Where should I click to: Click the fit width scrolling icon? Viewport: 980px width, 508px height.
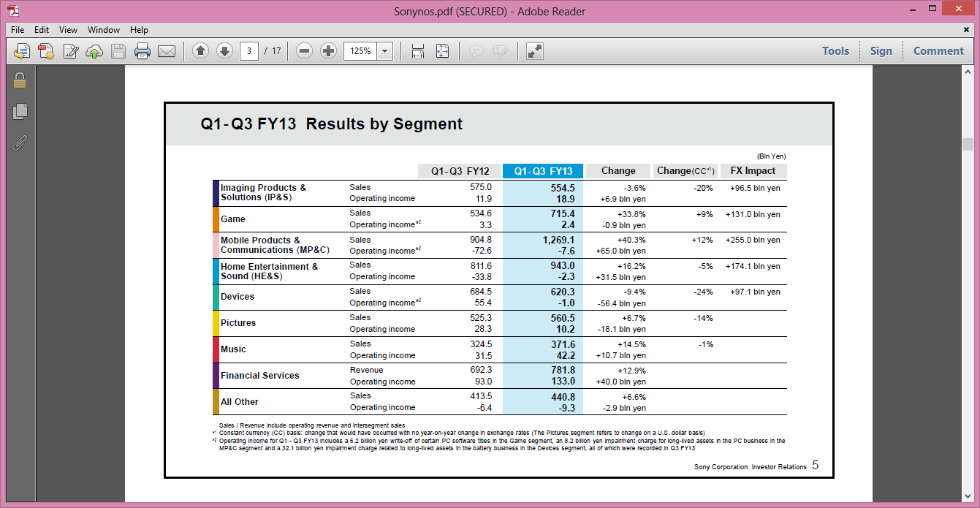418,51
